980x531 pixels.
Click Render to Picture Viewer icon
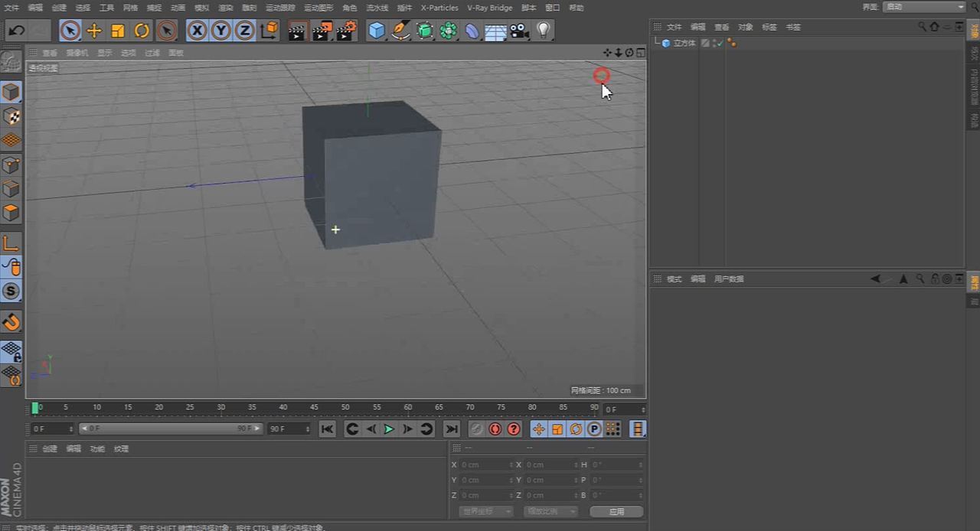322,31
